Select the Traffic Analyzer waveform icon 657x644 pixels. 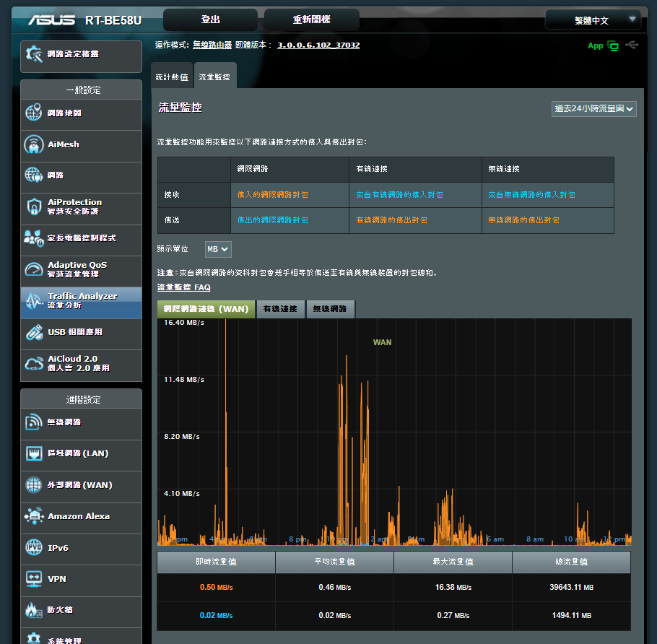point(33,300)
